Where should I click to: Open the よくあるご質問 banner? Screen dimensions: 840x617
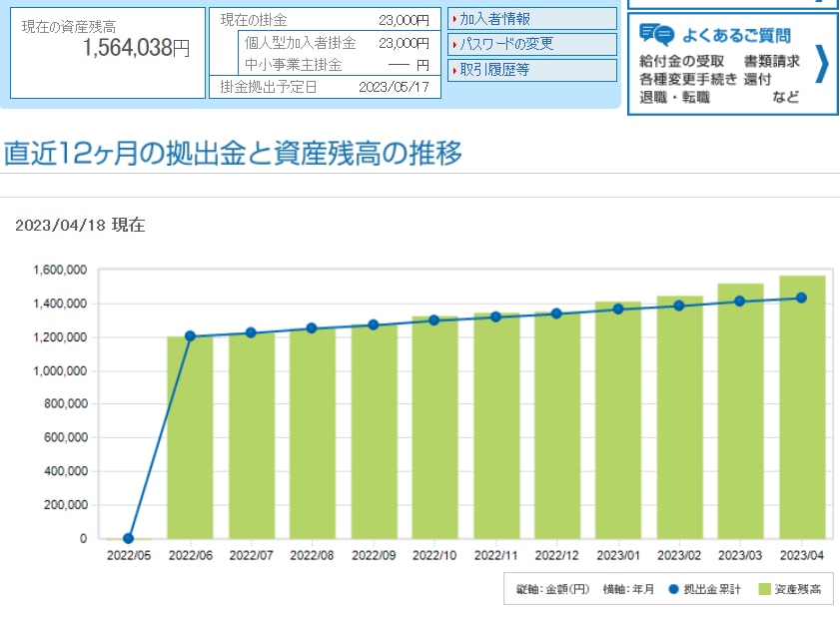click(x=732, y=64)
